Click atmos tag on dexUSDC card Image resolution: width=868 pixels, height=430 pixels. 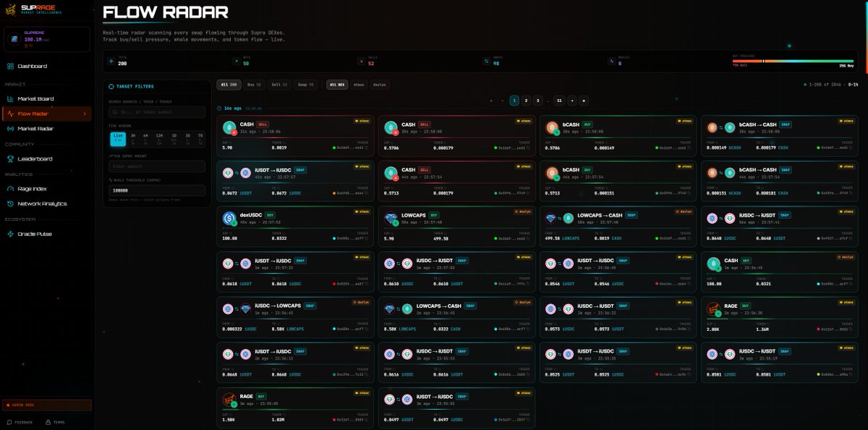tap(362, 211)
